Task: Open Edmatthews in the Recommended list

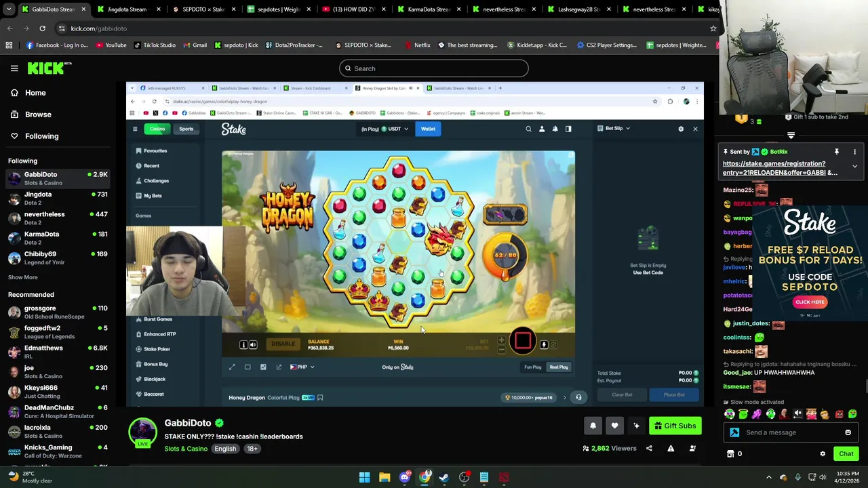Action: (58, 352)
